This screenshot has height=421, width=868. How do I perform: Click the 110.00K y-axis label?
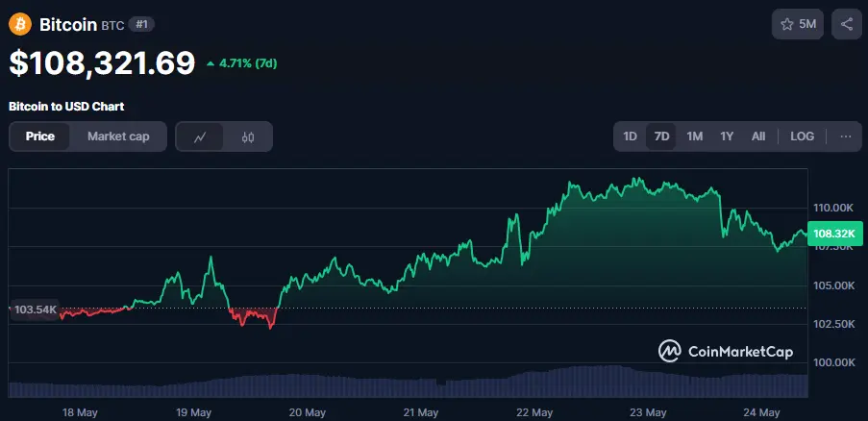[x=833, y=208]
